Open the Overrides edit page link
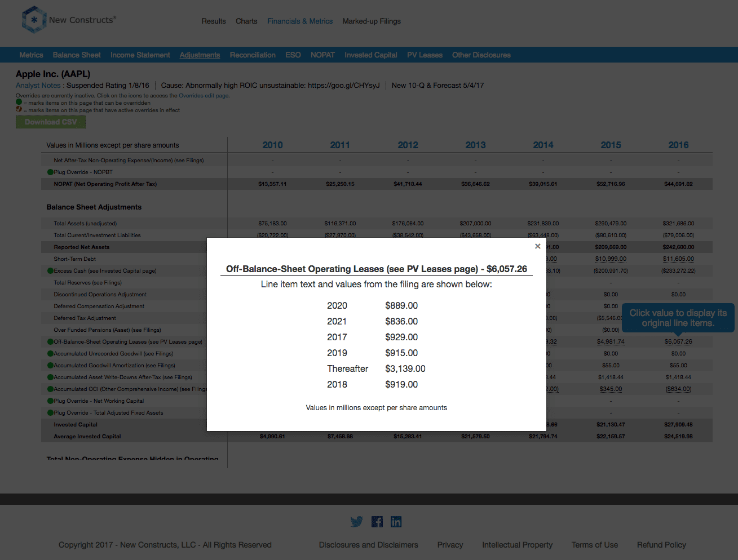 [x=204, y=96]
